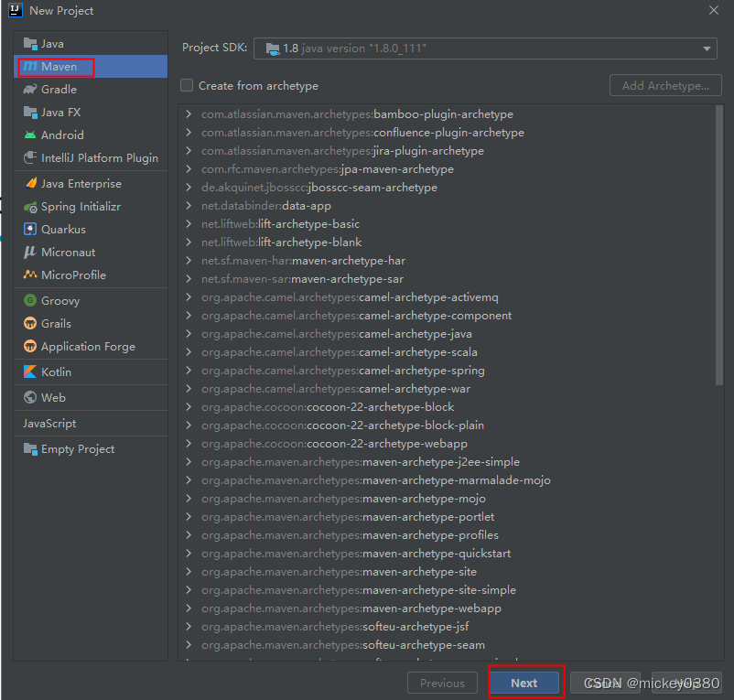Select the Gradle project type
This screenshot has height=700, width=734.
(55, 89)
